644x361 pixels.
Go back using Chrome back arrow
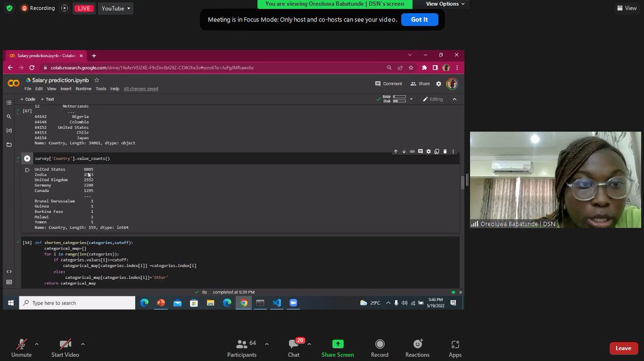(x=10, y=68)
